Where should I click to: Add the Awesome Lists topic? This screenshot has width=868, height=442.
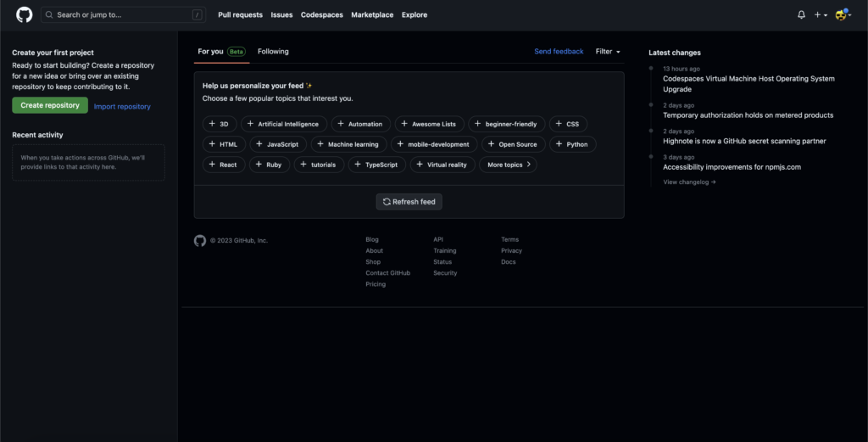click(x=429, y=124)
